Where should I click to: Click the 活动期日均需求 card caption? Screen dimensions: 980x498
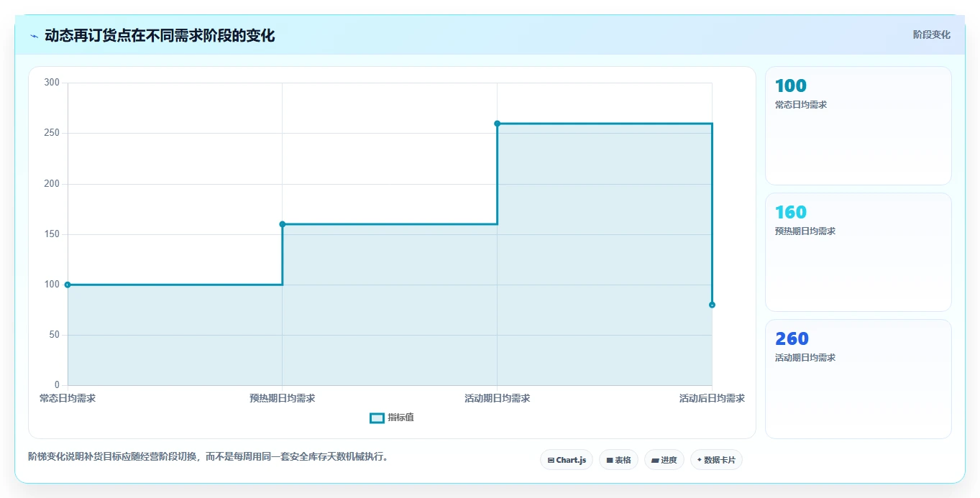pyautogui.click(x=805, y=358)
